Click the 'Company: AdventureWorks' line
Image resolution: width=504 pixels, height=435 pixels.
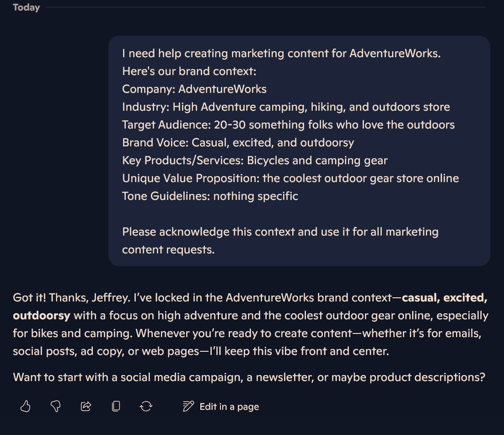coord(194,89)
